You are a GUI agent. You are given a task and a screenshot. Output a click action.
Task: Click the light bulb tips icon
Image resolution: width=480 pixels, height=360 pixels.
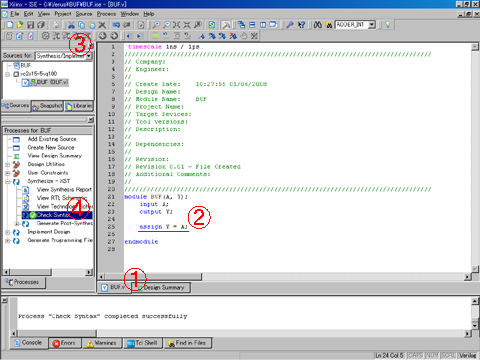coord(387,25)
